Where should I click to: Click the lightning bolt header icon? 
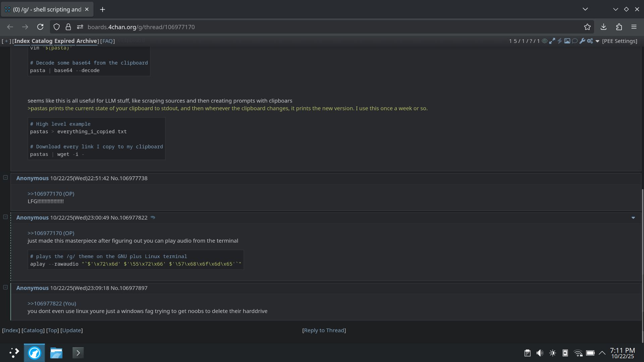pos(559,41)
